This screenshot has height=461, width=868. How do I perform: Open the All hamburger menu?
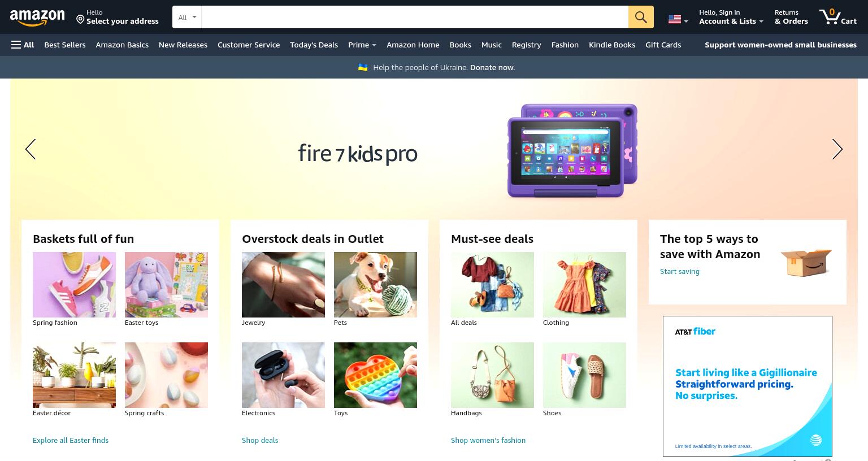23,45
